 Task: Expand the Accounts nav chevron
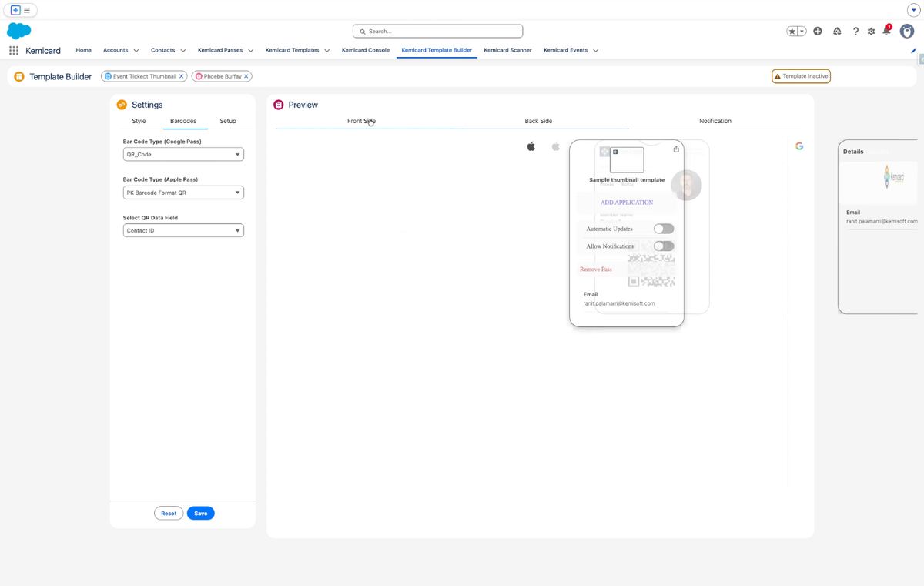[136, 51]
